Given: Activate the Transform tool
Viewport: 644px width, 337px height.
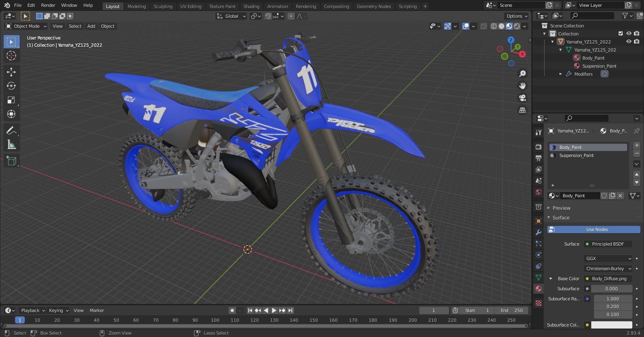Looking at the screenshot, I should coord(11,114).
